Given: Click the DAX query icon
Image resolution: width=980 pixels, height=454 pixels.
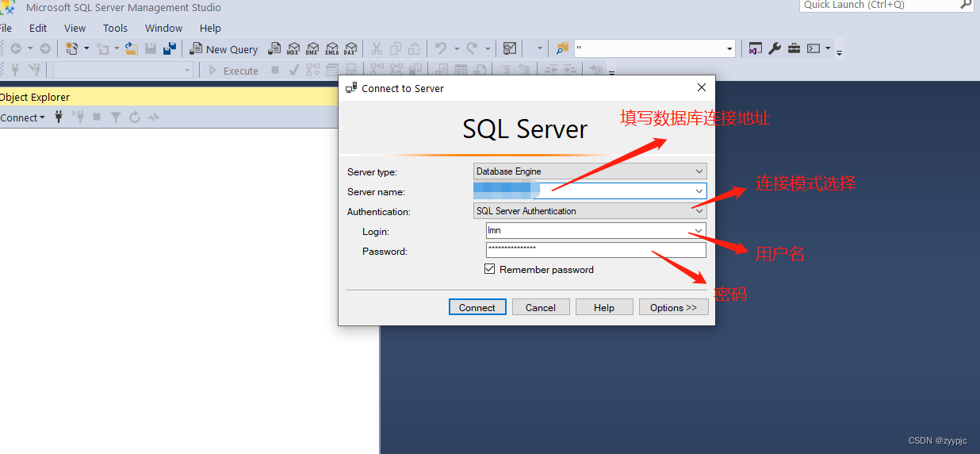Looking at the screenshot, I should click(350, 48).
